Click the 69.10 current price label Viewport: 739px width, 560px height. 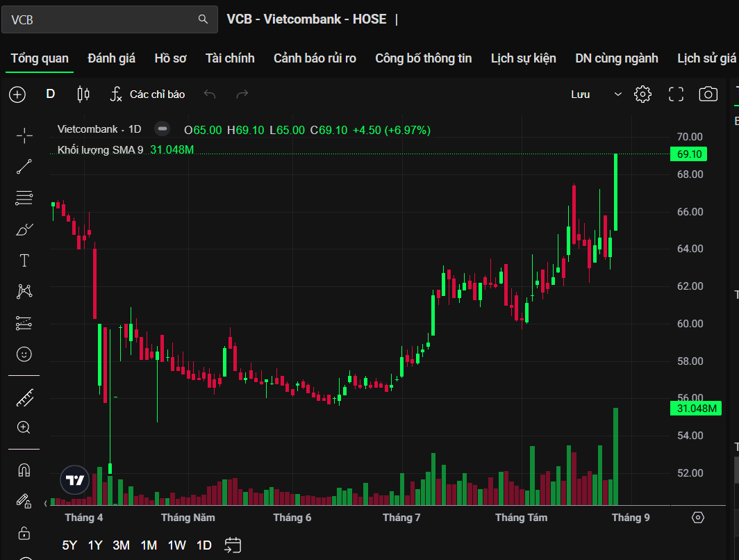click(688, 154)
